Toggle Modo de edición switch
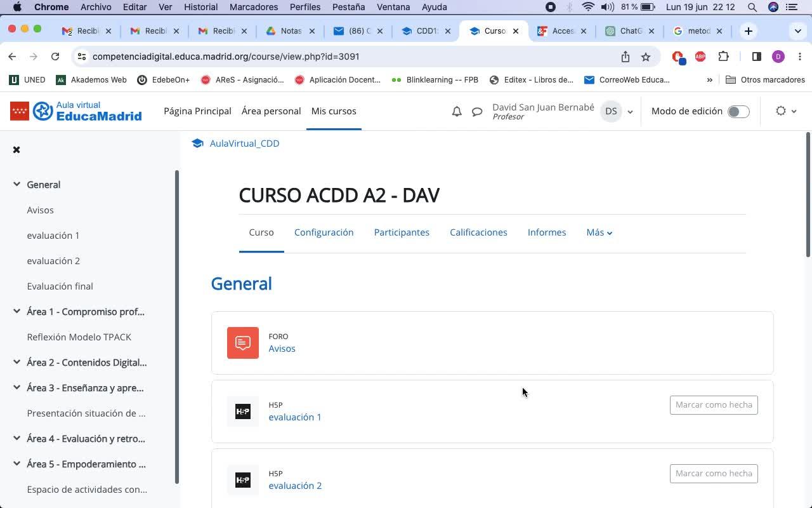The image size is (812, 508). [738, 112]
